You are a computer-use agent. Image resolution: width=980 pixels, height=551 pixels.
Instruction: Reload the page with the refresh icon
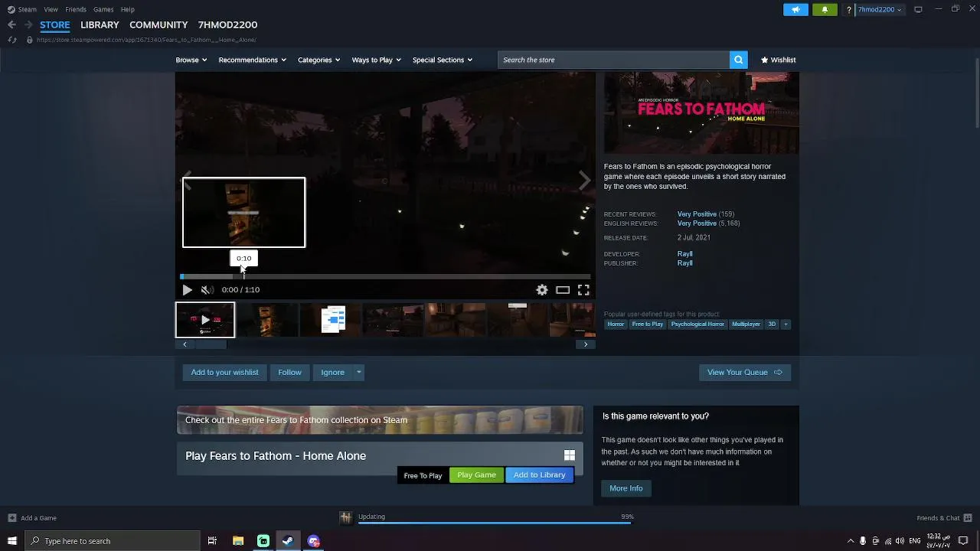tap(12, 40)
